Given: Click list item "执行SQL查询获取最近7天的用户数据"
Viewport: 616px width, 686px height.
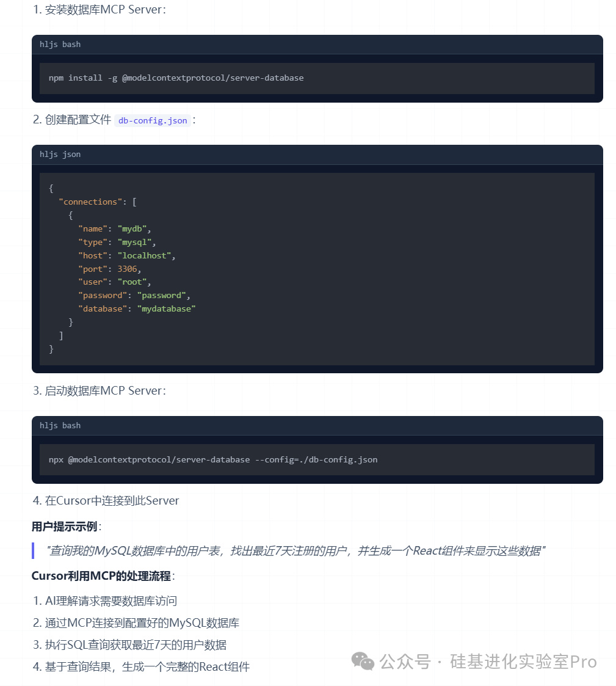Looking at the screenshot, I should tap(136, 645).
